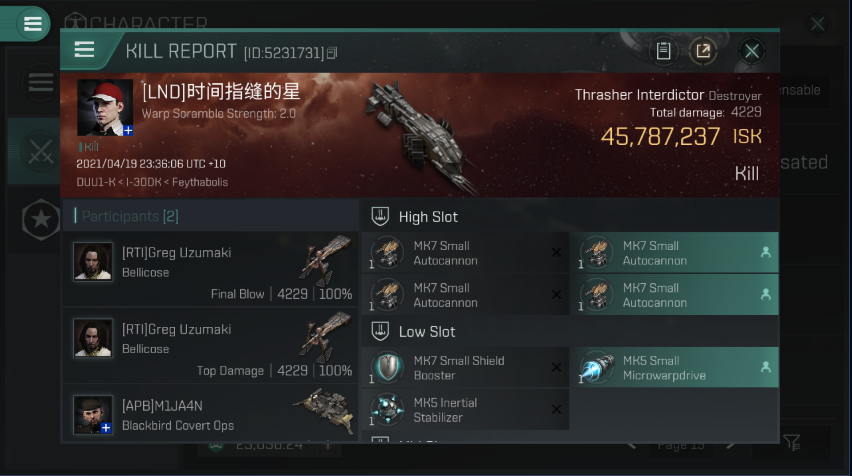
Task: Select destroyed MK5 Inertial Stabilizer module
Action: pyautogui.click(x=466, y=410)
